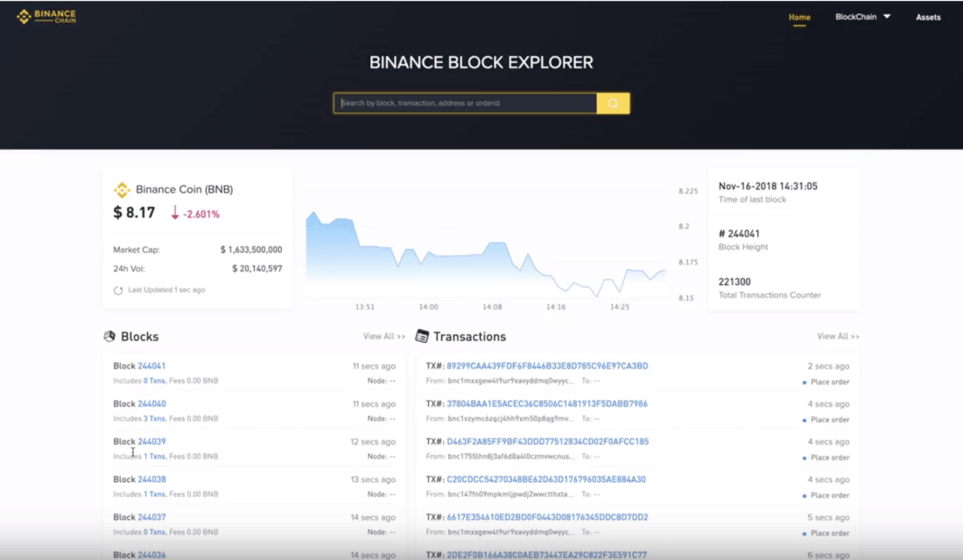Open the Assets page
963x560 pixels.
pos(928,17)
